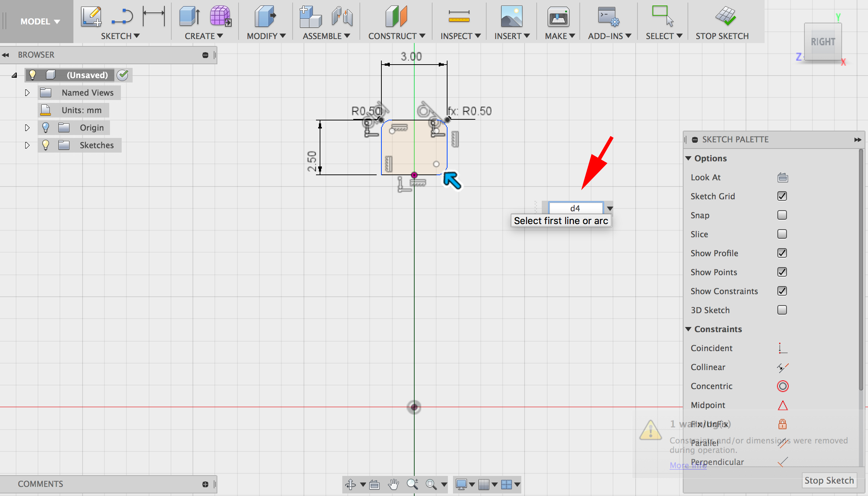Collapse the Unsaved root node
Image resolution: width=868 pixels, height=496 pixels.
(x=14, y=75)
